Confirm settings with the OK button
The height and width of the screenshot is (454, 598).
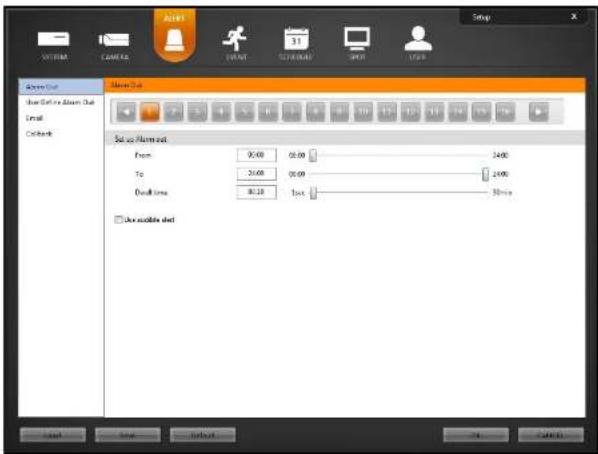tap(476, 435)
